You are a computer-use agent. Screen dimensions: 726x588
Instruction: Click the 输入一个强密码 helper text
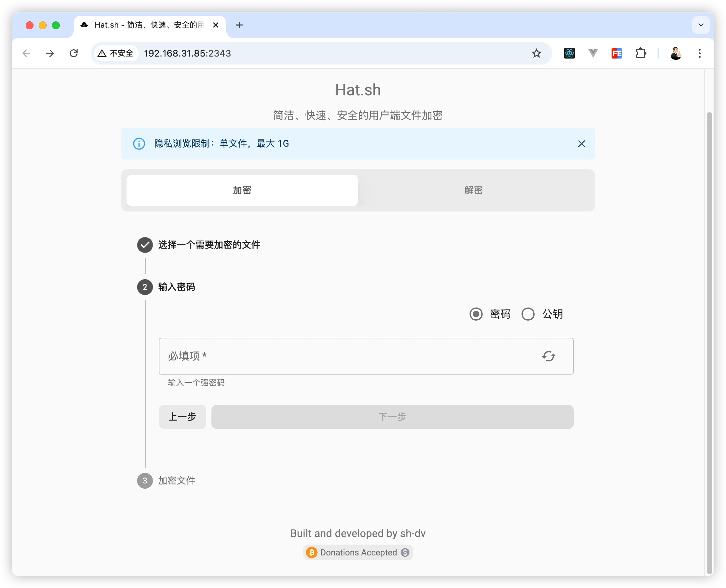196,383
